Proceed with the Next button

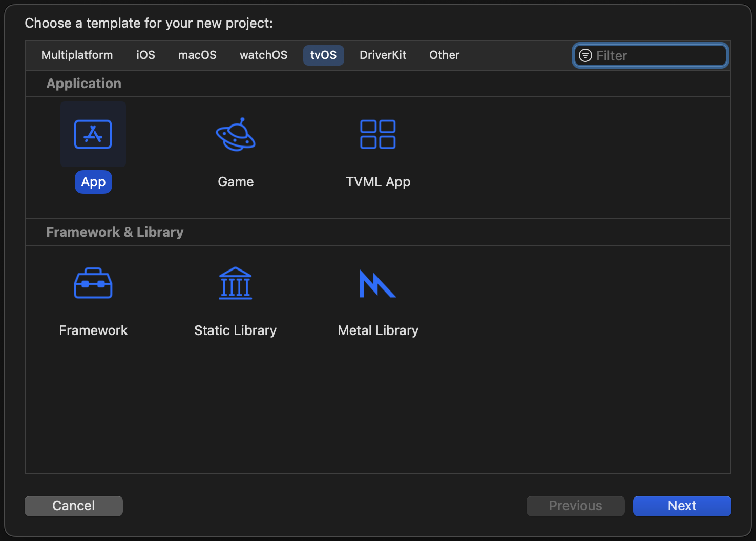(682, 506)
